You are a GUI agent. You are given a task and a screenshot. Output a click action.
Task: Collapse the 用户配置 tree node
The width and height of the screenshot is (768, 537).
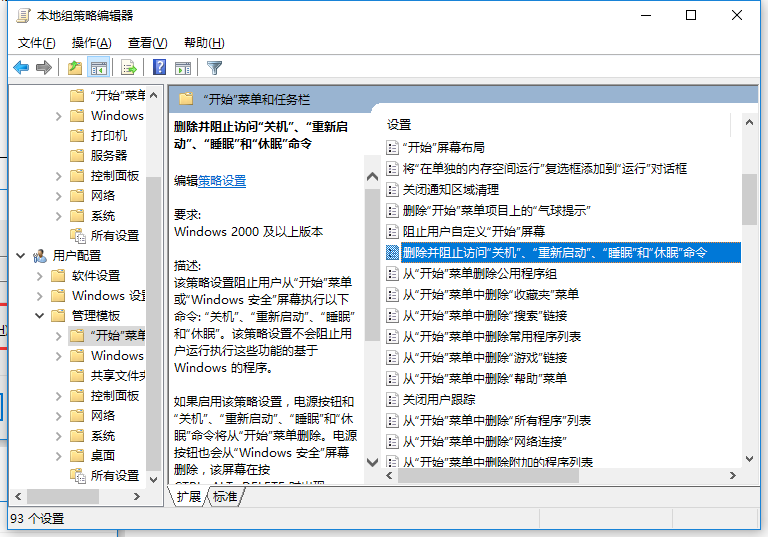[x=21, y=256]
